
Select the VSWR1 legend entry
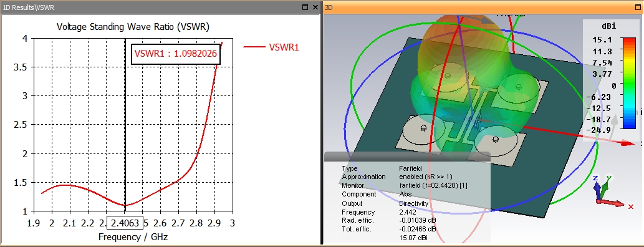coord(271,47)
